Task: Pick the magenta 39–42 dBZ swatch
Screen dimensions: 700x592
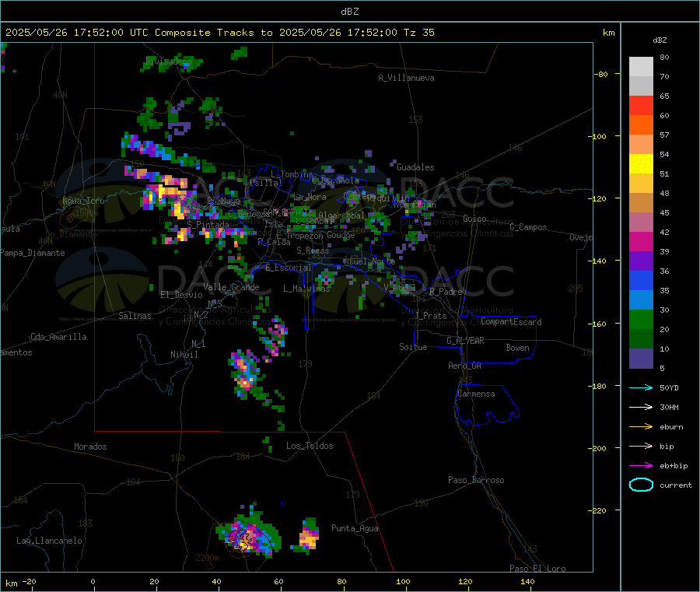Action: point(641,241)
